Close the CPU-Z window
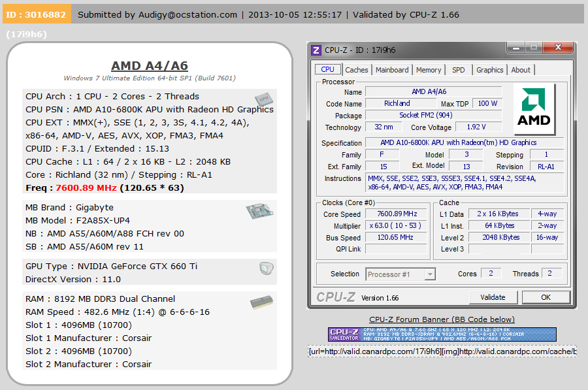This screenshot has height=390, width=588. click(x=558, y=47)
